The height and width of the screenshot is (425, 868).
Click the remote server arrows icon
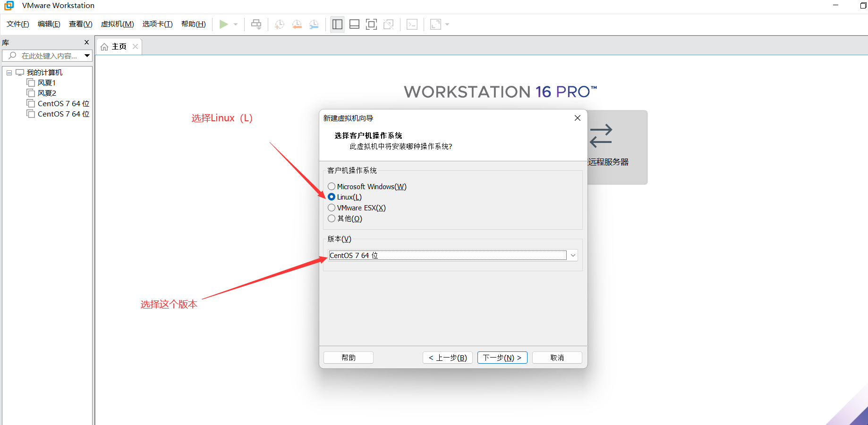pyautogui.click(x=601, y=136)
